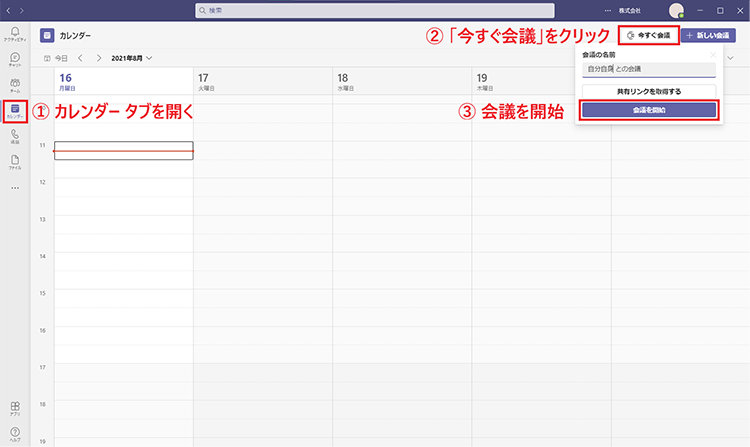Screen dimensions: 750x447
Task: Open the Help question-mark icon
Action: (15, 434)
